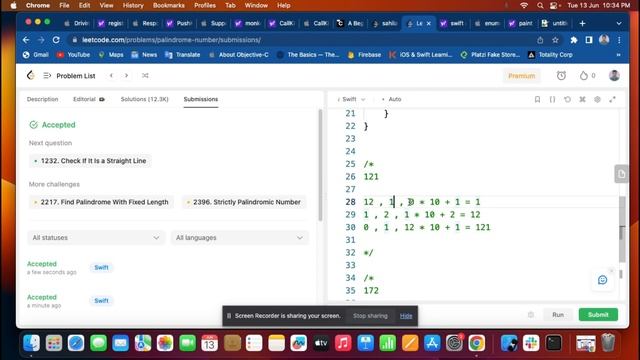Open 2396. Strictly Palindromic Number
640x360 pixels.
pos(244,202)
